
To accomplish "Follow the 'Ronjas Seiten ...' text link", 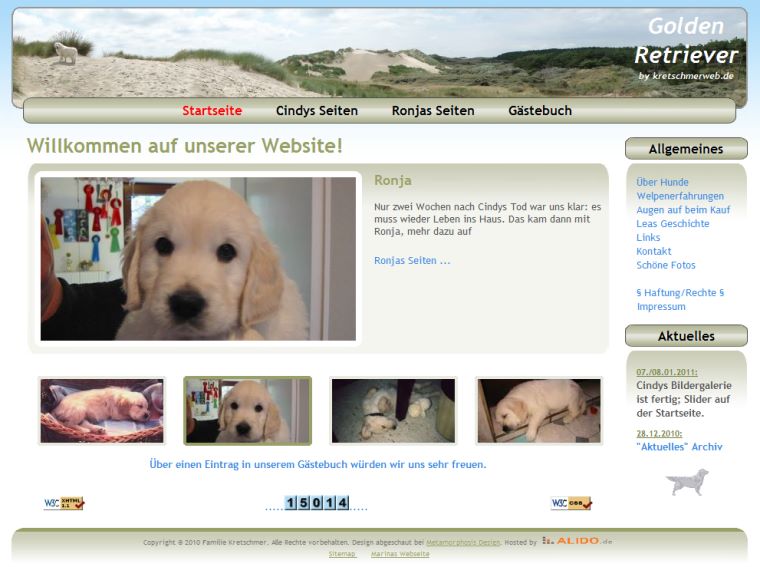I will point(412,261).
